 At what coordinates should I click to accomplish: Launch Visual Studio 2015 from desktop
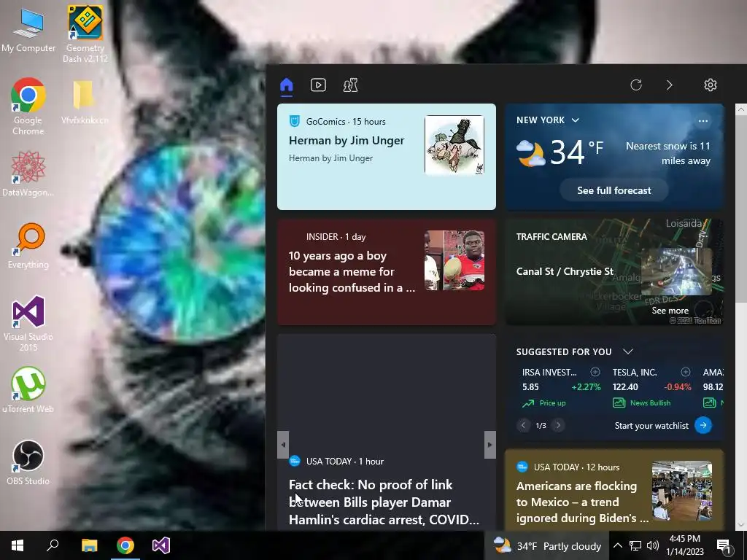coord(28,323)
